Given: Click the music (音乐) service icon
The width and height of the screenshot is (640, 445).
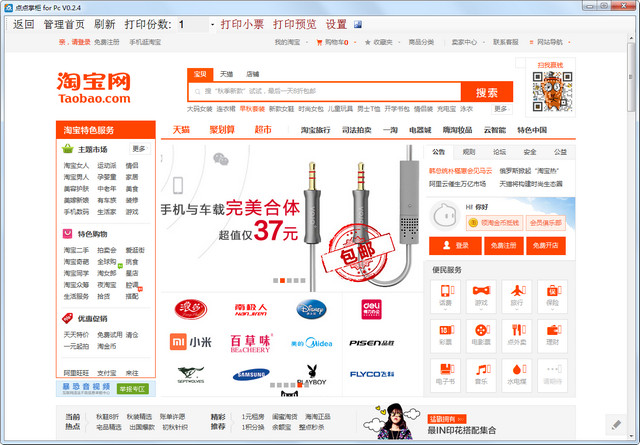Looking at the screenshot, I should point(481,371).
